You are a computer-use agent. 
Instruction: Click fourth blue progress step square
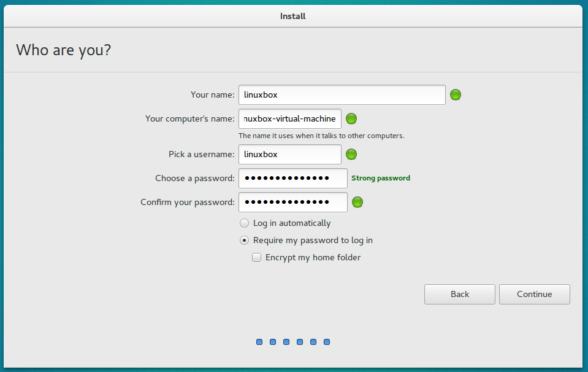pyautogui.click(x=300, y=342)
